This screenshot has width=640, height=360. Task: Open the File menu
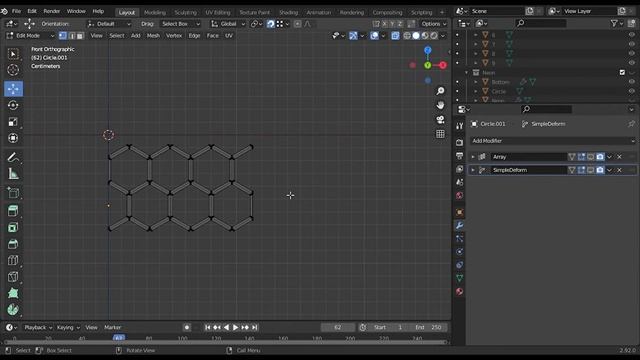16,11
